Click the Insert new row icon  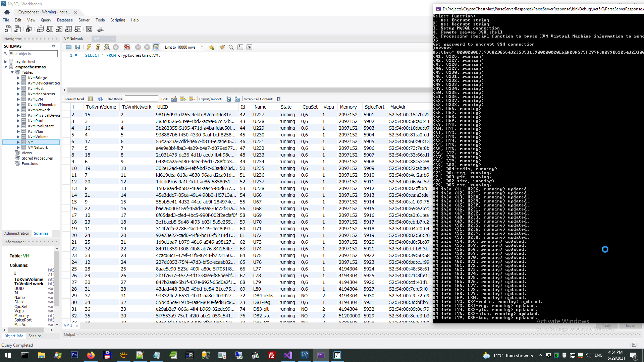click(x=182, y=99)
